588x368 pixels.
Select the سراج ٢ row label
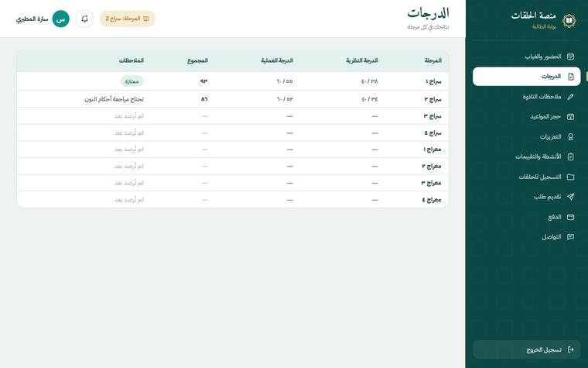coord(433,99)
